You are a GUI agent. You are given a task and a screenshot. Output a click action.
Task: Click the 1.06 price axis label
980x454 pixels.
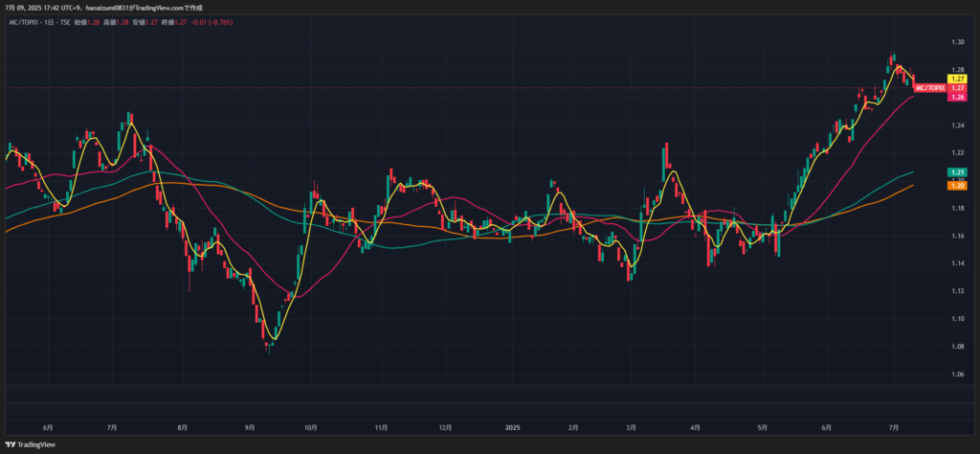pyautogui.click(x=957, y=374)
